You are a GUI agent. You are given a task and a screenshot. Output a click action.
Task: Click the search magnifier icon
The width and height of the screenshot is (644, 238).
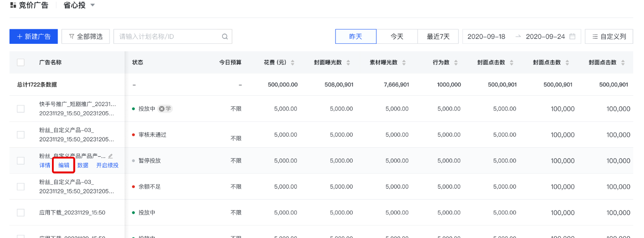225,37
